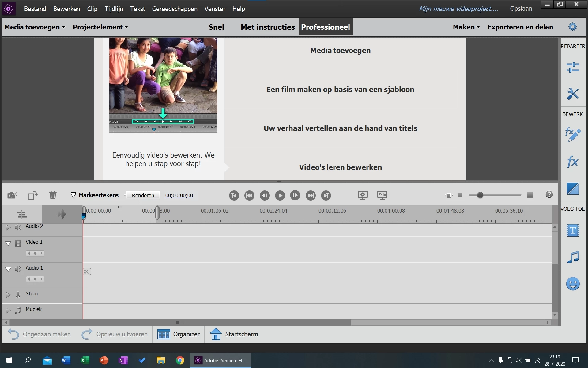Open the Media toevoegen dropdown
Viewport: 588px width, 368px height.
click(x=35, y=27)
